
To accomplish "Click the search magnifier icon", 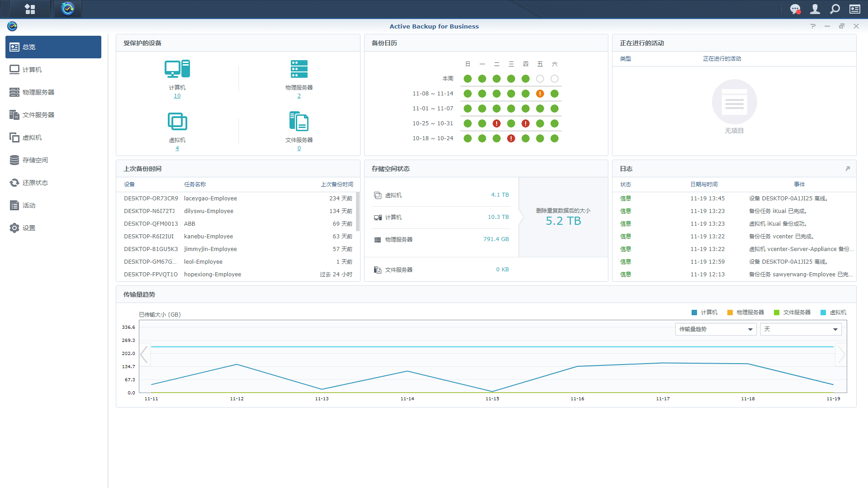I will pos(835,9).
